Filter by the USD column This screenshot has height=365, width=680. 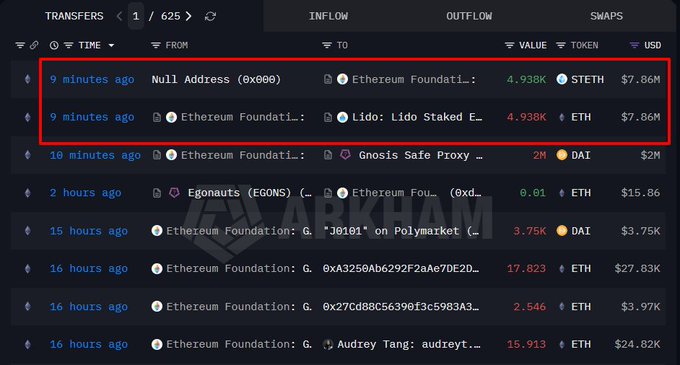(634, 45)
